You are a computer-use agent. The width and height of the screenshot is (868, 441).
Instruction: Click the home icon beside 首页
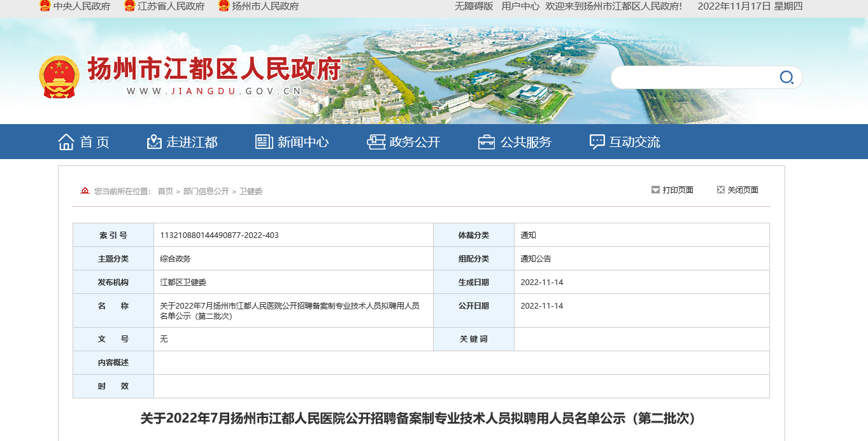66,142
